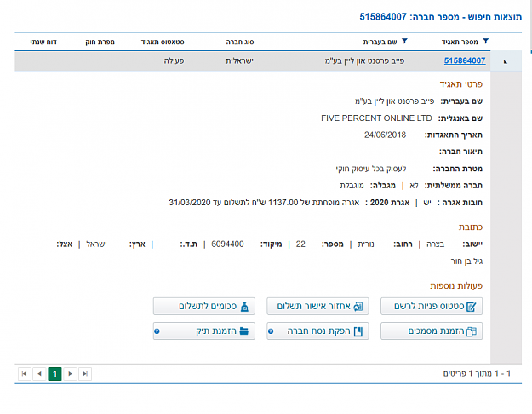Go to next page pager arrow
This screenshot has height=414, width=532.
70,374
